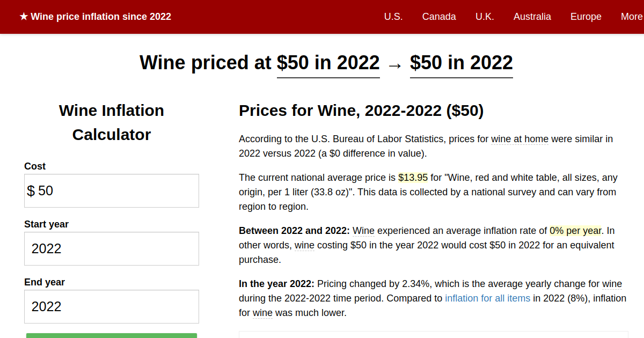Image resolution: width=644 pixels, height=338 pixels.
Task: Open the U.S. navigation link
Action: coord(393,17)
